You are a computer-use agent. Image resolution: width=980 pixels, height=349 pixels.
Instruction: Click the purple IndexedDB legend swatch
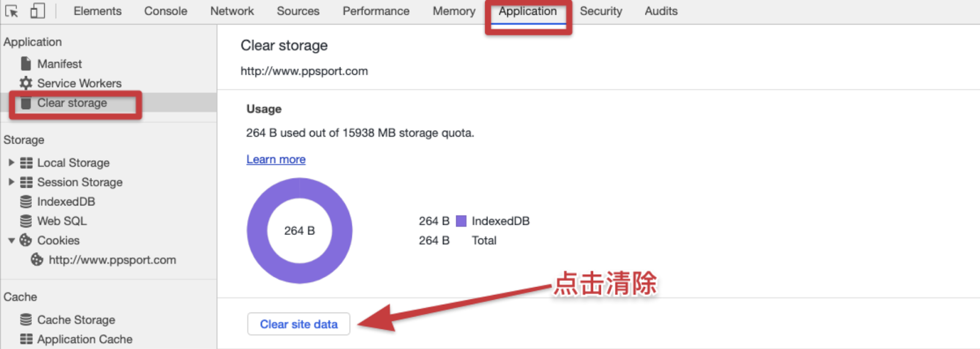[461, 221]
